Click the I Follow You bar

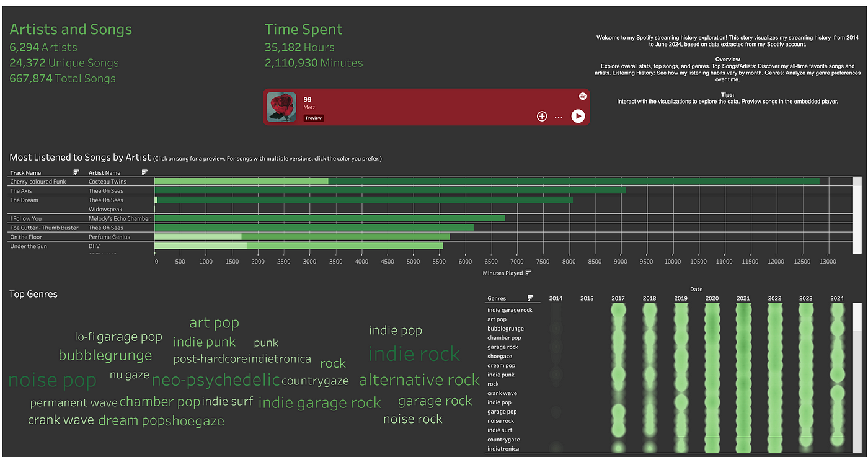coord(330,218)
